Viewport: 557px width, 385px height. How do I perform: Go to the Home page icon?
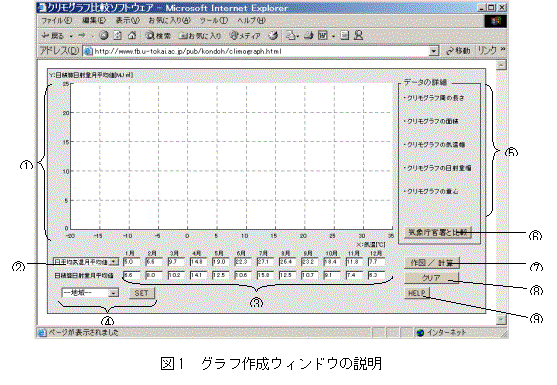point(132,35)
